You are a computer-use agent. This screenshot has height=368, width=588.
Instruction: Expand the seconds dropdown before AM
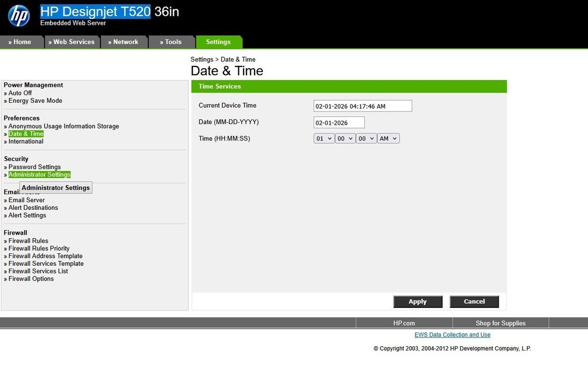[366, 139]
